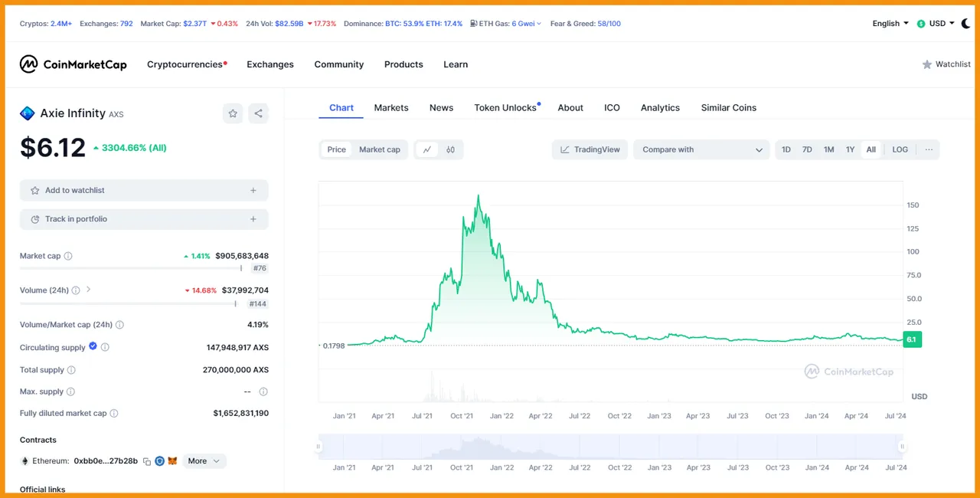Switch to Similar Coins tab

click(x=729, y=108)
